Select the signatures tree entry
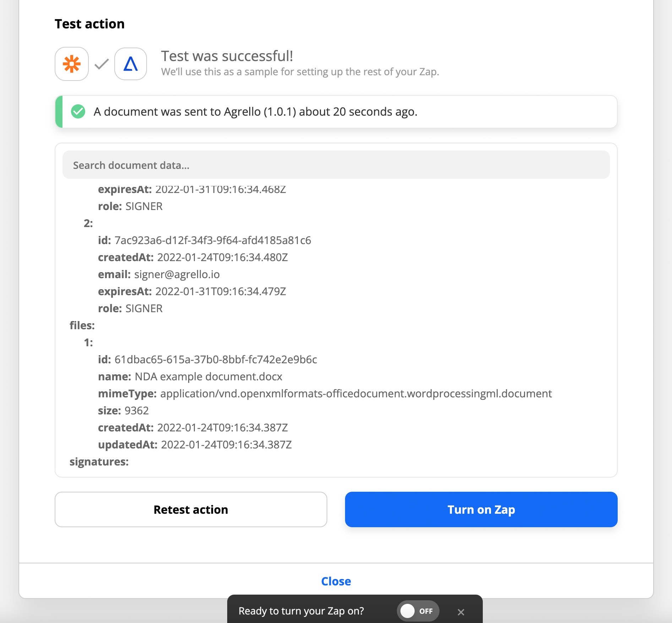 coord(99,462)
